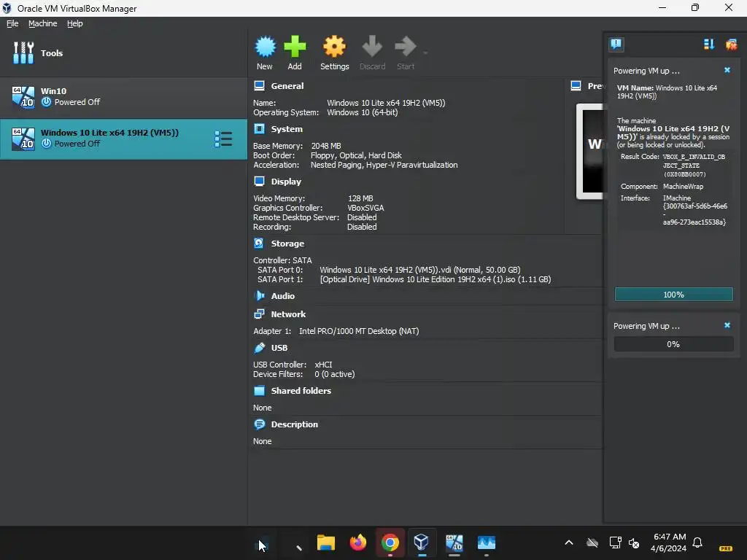Image resolution: width=747 pixels, height=560 pixels.
Task: Open the Network section header
Action: pos(288,314)
